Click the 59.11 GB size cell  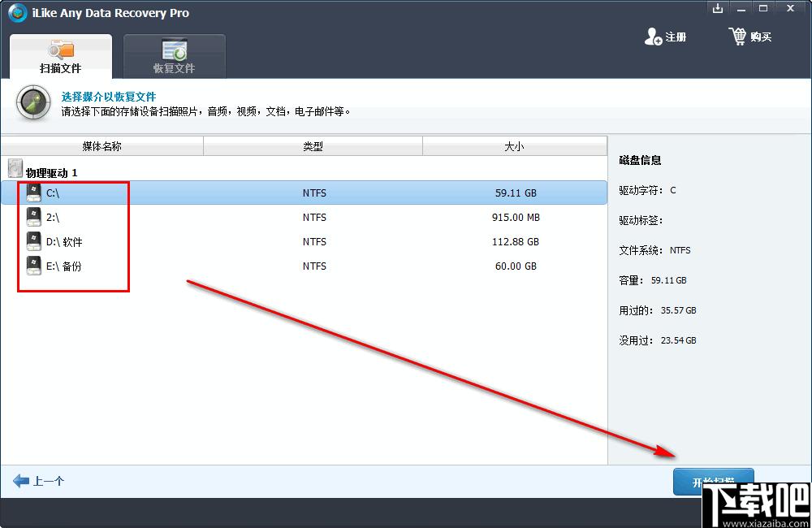click(516, 193)
